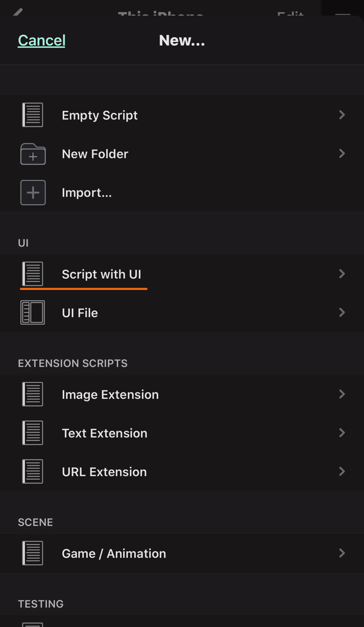
Task: Click the New Folder icon
Action: tap(33, 154)
